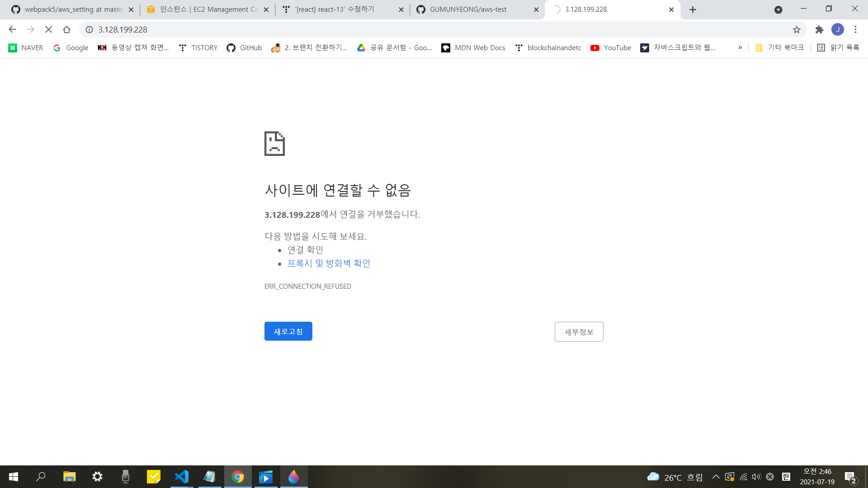868x488 pixels.
Task: Open the tab search dropdown arrow
Action: (x=778, y=9)
